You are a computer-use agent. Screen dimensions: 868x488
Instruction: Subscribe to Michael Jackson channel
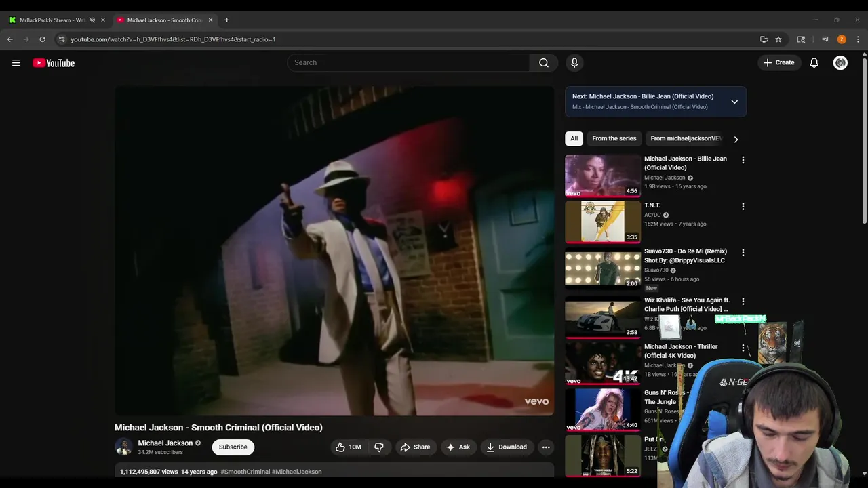233,447
